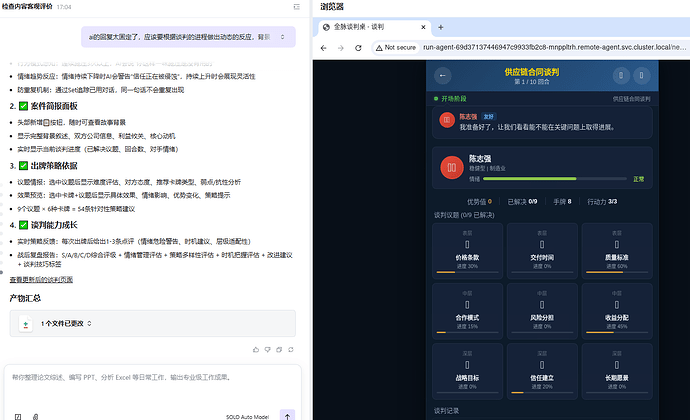Expand the collapsed user message bubble
The height and width of the screenshot is (420, 690).
click(x=283, y=37)
